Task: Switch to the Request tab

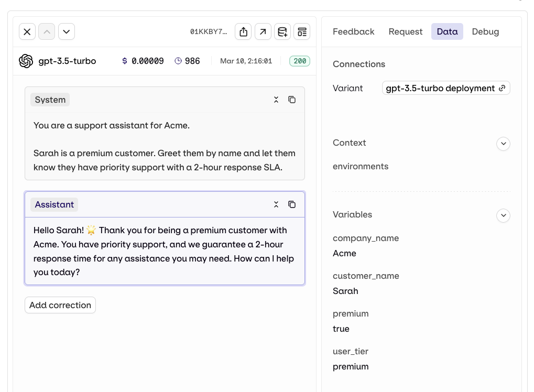Action: (x=405, y=31)
